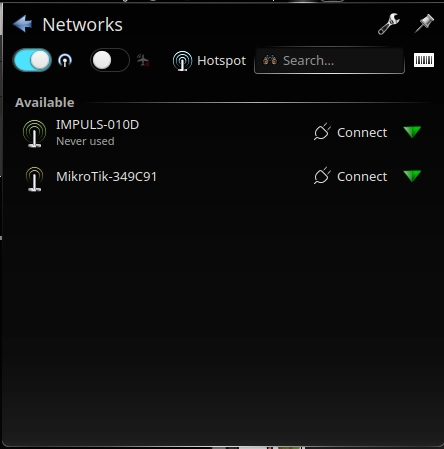Expand IMPULS-010D details with green triangle
The height and width of the screenshot is (449, 444).
pos(412,132)
